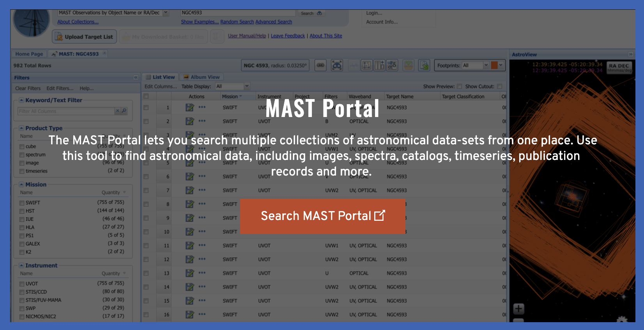Click the RA DEC format toggle in AstroView

coord(619,68)
